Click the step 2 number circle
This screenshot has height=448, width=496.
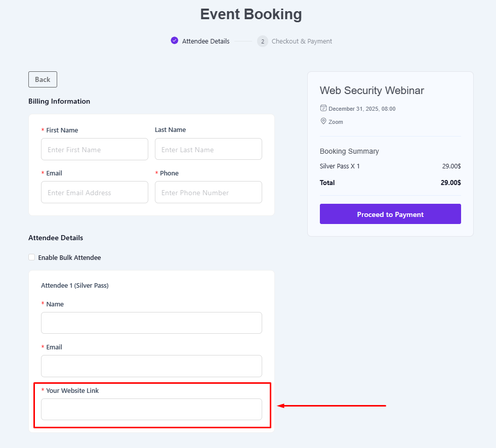tap(262, 41)
